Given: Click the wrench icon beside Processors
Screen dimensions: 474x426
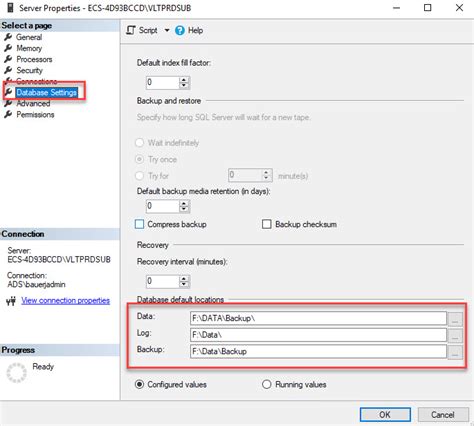Looking at the screenshot, I should point(8,59).
